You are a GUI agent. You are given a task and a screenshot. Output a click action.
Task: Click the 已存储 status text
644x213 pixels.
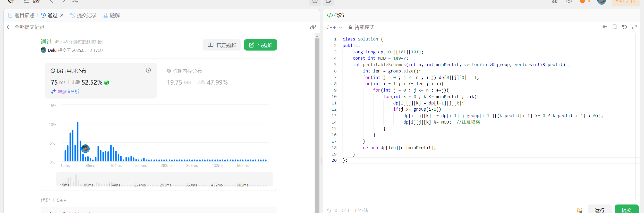pyautogui.click(x=361, y=210)
